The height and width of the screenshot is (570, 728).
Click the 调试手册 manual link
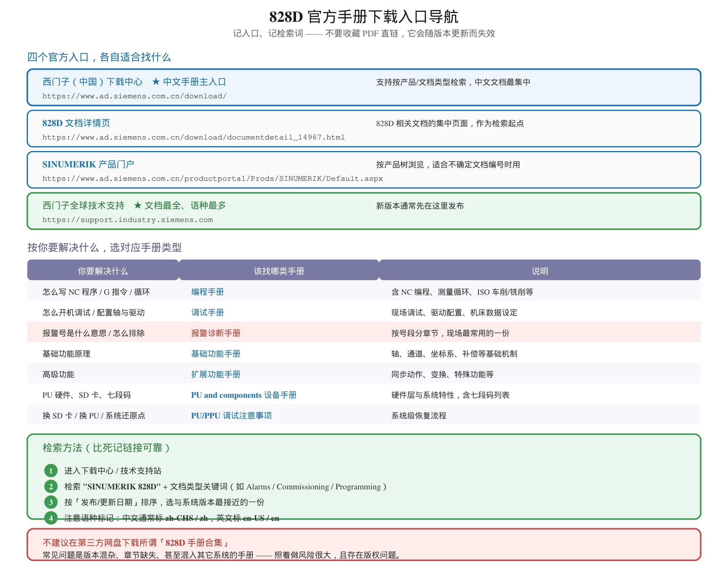(207, 313)
